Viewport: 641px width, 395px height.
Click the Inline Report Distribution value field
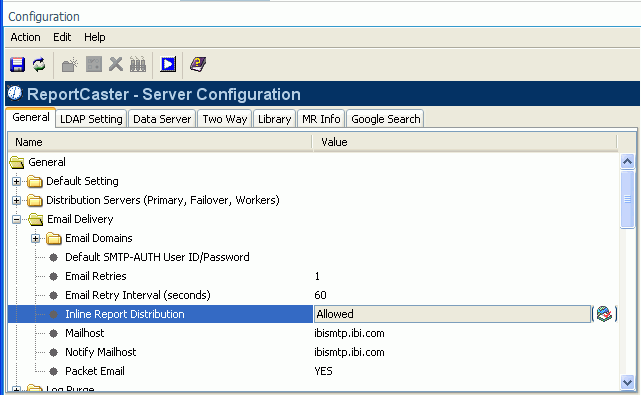pos(453,314)
